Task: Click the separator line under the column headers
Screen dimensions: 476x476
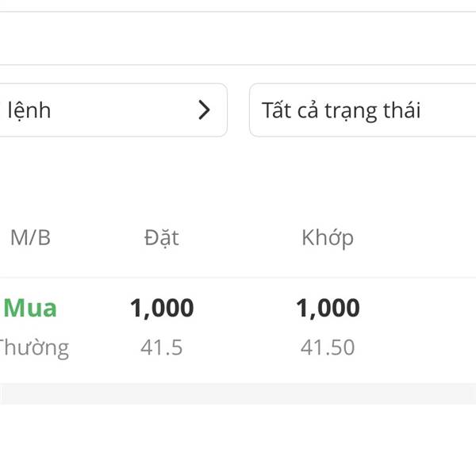Action: 238,278
